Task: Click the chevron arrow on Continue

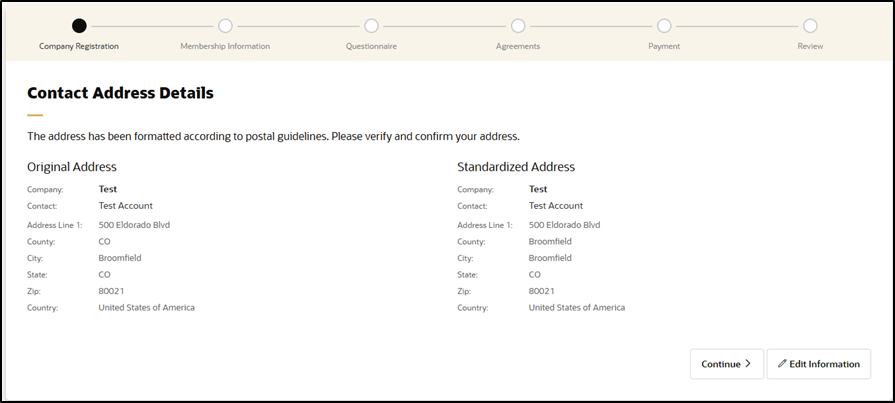Action: [x=748, y=364]
